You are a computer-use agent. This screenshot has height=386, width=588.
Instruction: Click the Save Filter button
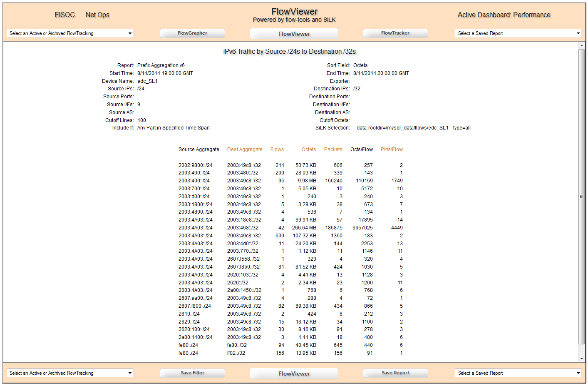coord(192,373)
